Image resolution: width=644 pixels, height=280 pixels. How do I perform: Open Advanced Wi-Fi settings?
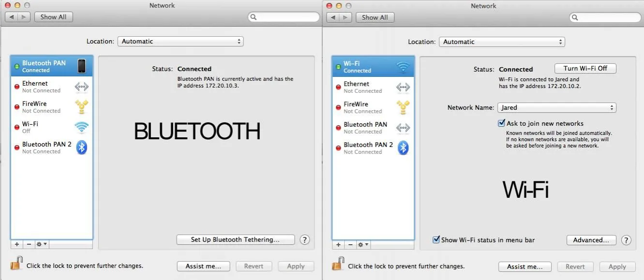click(x=591, y=240)
